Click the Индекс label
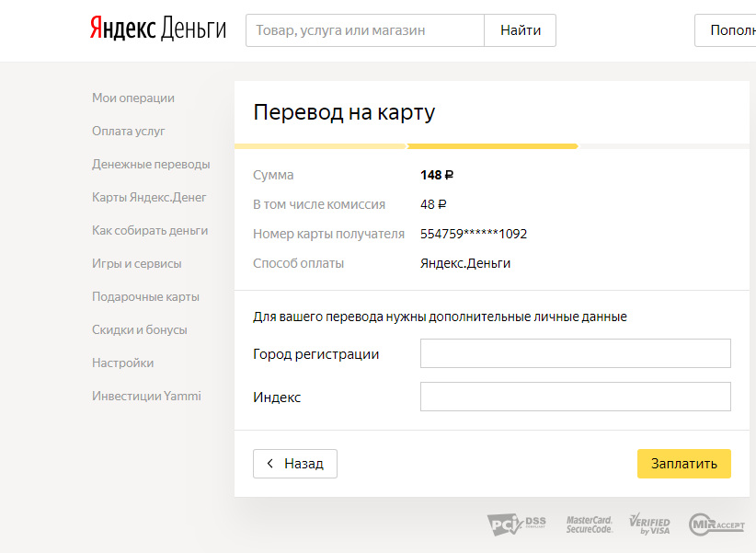The height and width of the screenshot is (553, 756). (x=277, y=397)
